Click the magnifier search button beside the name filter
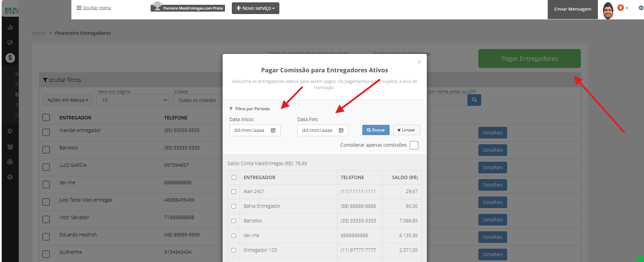The width and height of the screenshot is (644, 262). click(474, 100)
